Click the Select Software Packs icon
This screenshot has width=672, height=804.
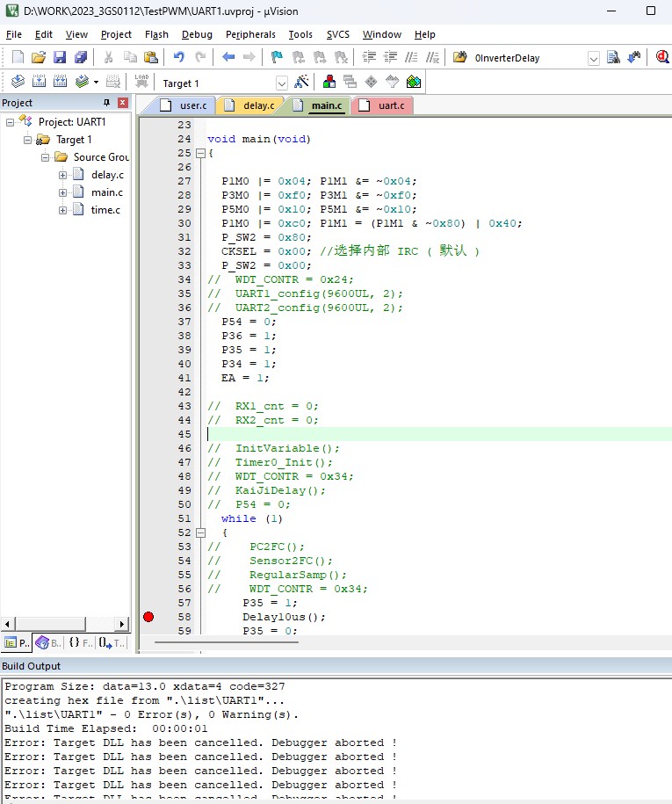pos(392,82)
